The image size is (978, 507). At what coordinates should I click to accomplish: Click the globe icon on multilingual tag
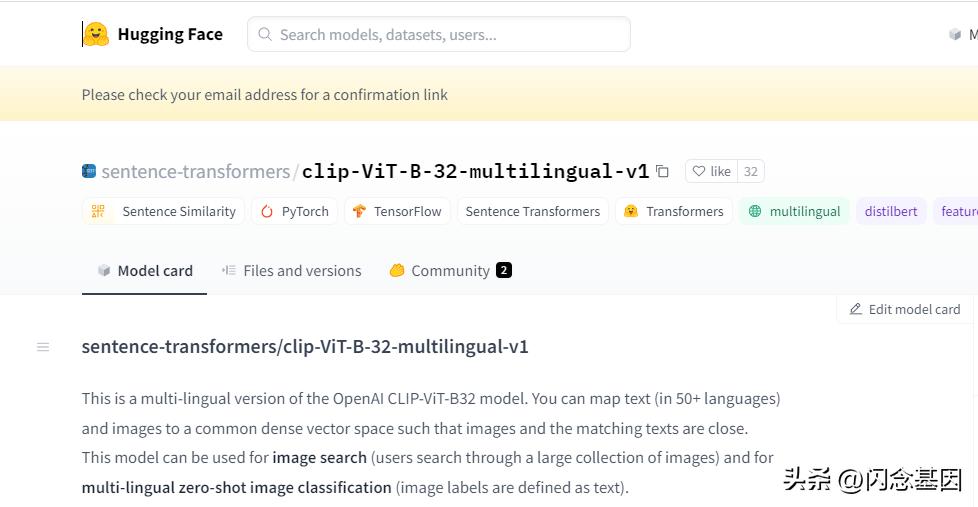[x=755, y=211]
